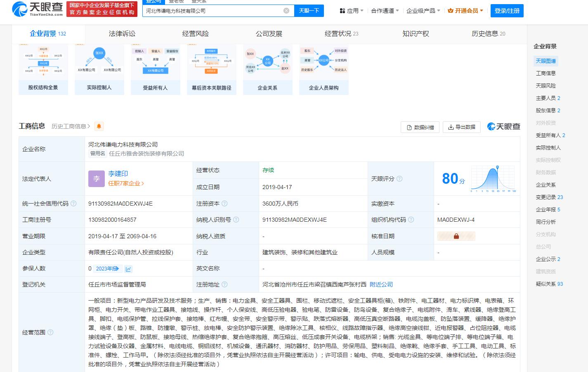Jump to 受益所有人 in sidebar

550,135
